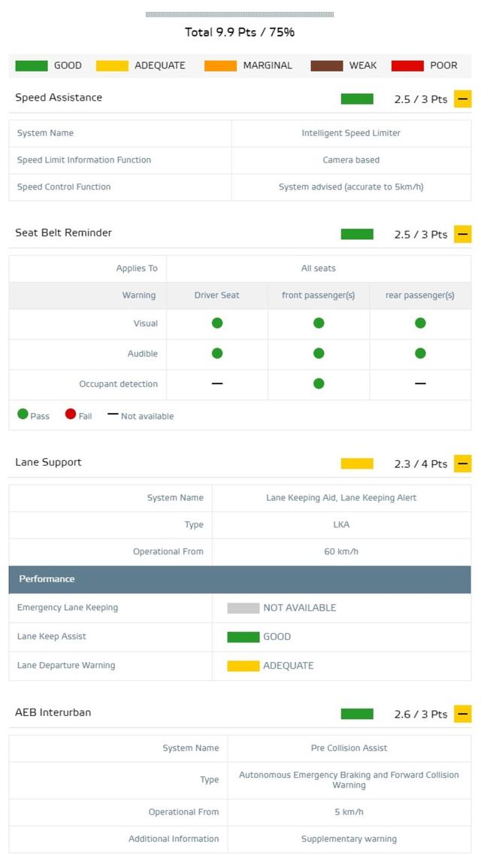Collapse the Speed Assistance section
481x868 pixels.
[463, 99]
